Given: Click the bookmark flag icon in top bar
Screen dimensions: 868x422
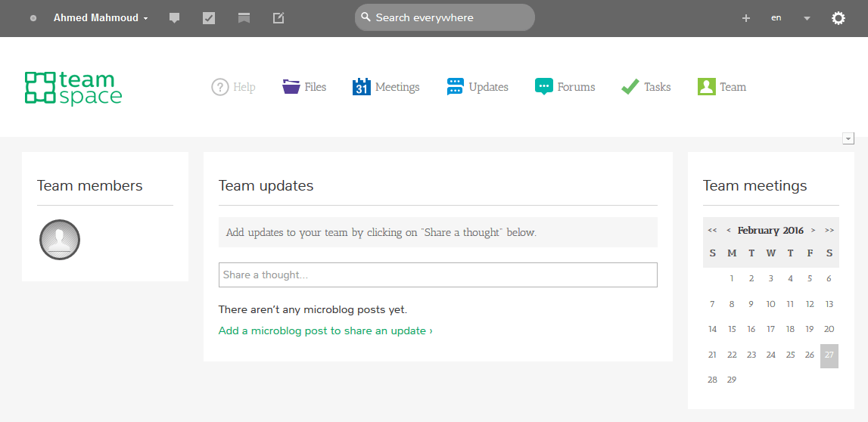Looking at the screenshot, I should (244, 18).
